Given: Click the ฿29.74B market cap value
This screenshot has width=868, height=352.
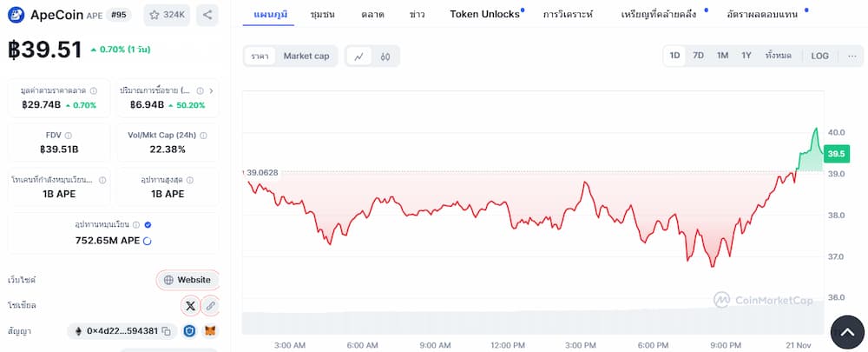Looking at the screenshot, I should (x=42, y=105).
